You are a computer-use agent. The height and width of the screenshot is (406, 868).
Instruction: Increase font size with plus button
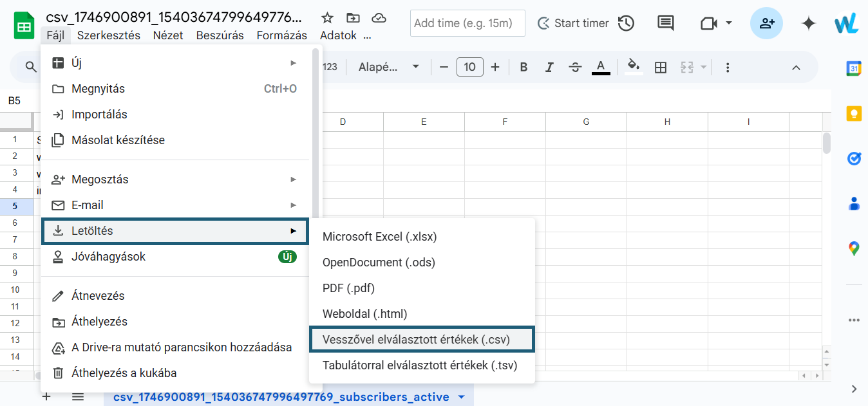[495, 67]
